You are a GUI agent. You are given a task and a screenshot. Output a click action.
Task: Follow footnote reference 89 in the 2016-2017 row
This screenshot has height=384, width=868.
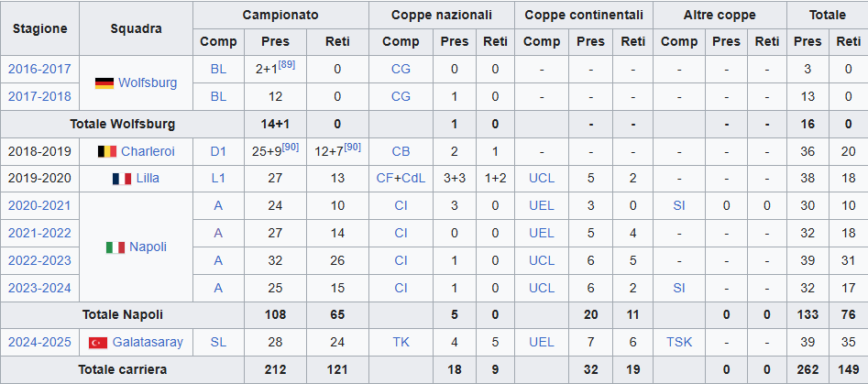pyautogui.click(x=287, y=65)
